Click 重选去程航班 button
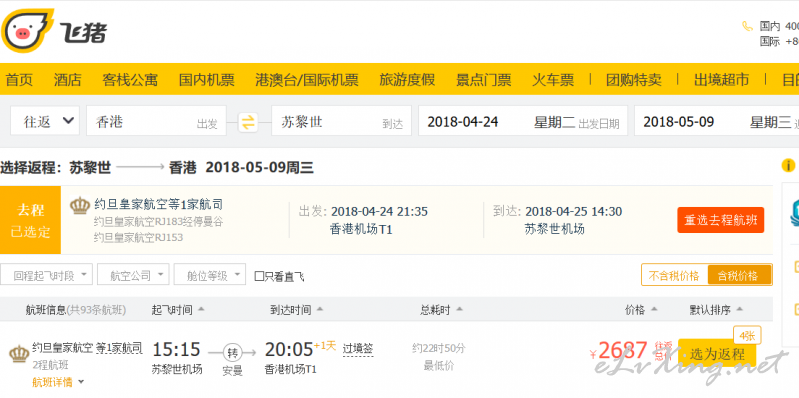The width and height of the screenshot is (799, 398). 721,220
